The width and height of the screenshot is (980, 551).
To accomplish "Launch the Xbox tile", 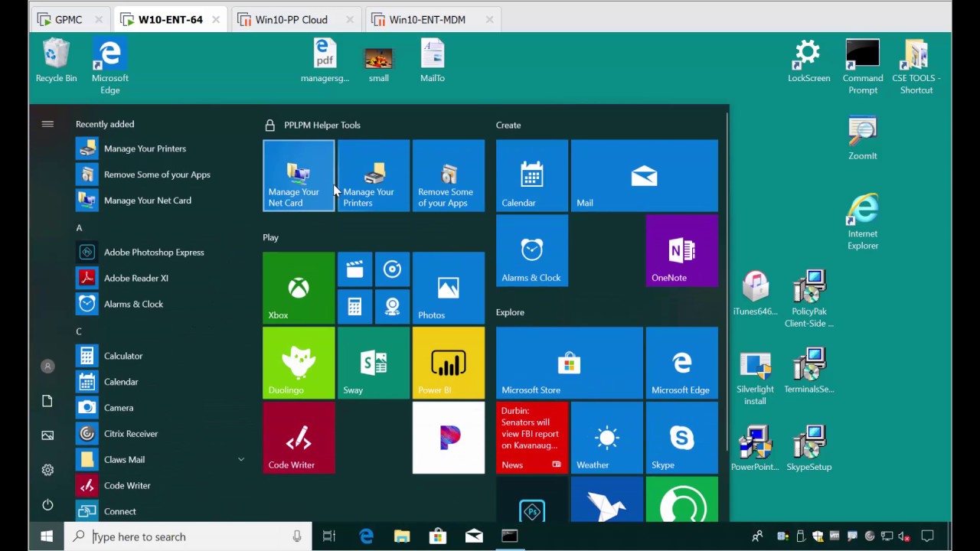I will coord(299,288).
